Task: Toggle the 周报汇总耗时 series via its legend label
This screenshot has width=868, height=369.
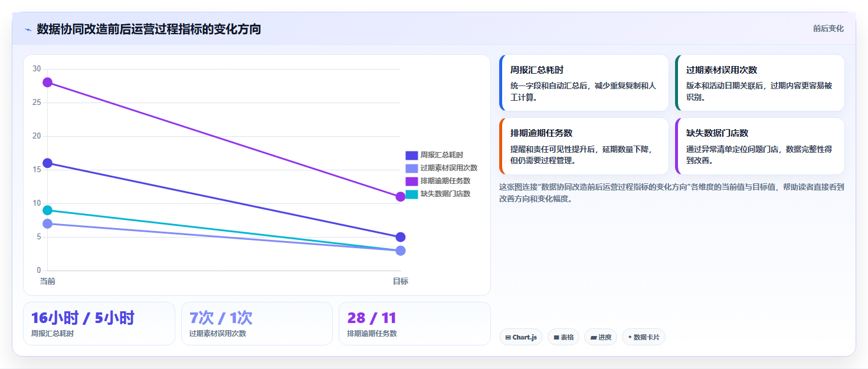Action: coord(442,155)
